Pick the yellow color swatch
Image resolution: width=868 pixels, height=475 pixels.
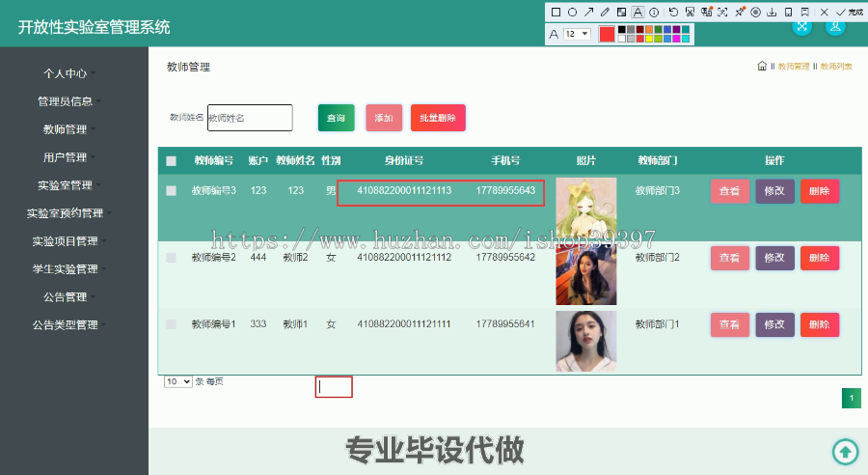coord(649,39)
